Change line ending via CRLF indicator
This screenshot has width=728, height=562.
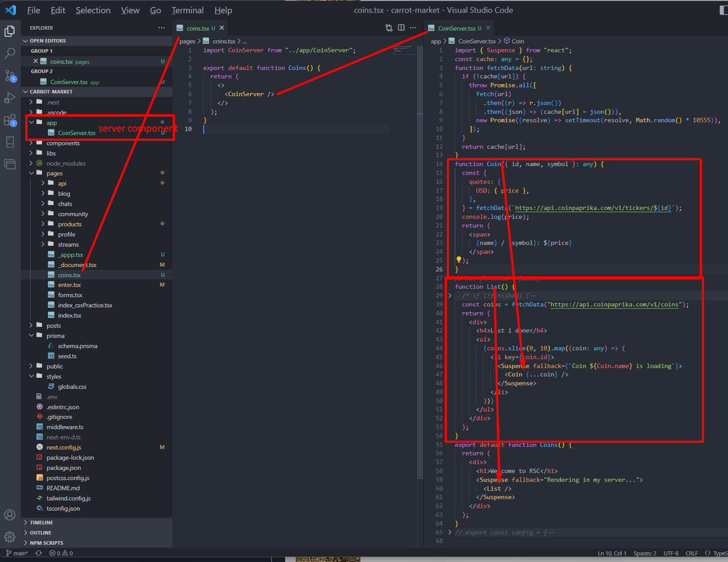pyautogui.click(x=692, y=553)
